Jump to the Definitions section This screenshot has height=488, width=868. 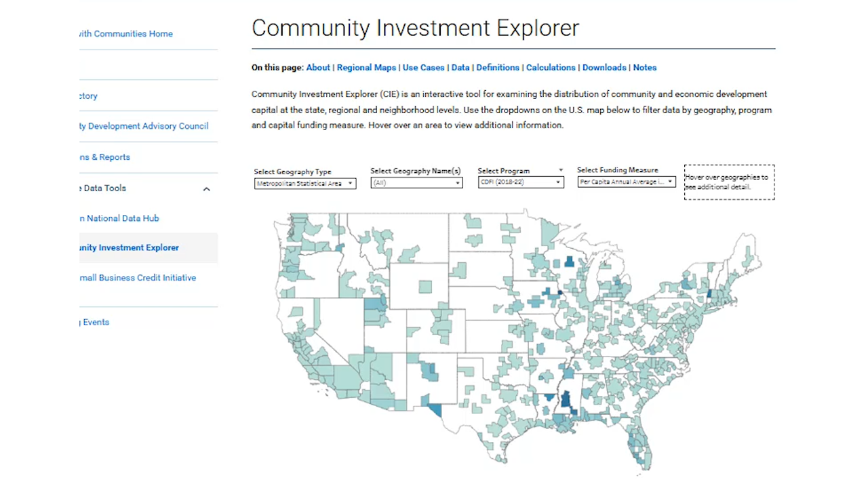point(498,68)
